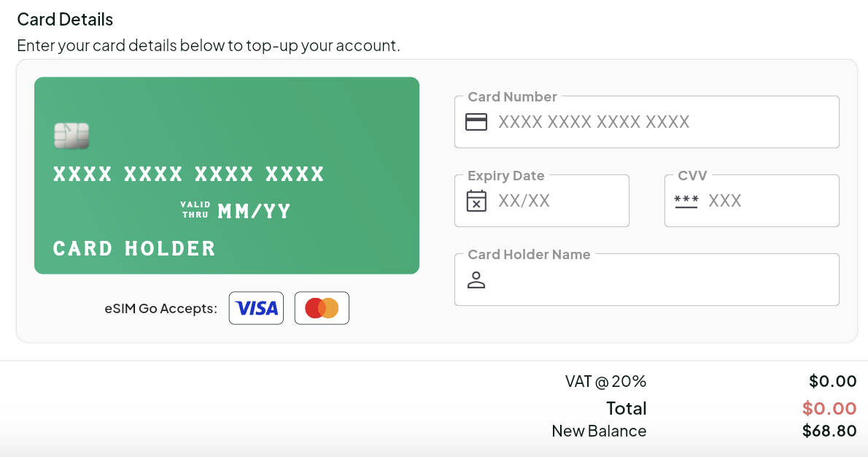Click the red Total amount $0.00
The height and width of the screenshot is (457, 868).
829,408
